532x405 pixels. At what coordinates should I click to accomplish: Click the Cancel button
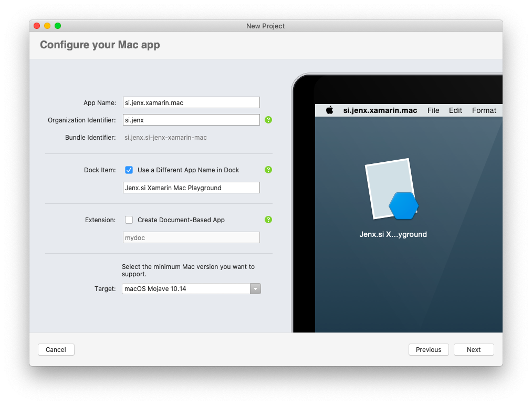(56, 350)
